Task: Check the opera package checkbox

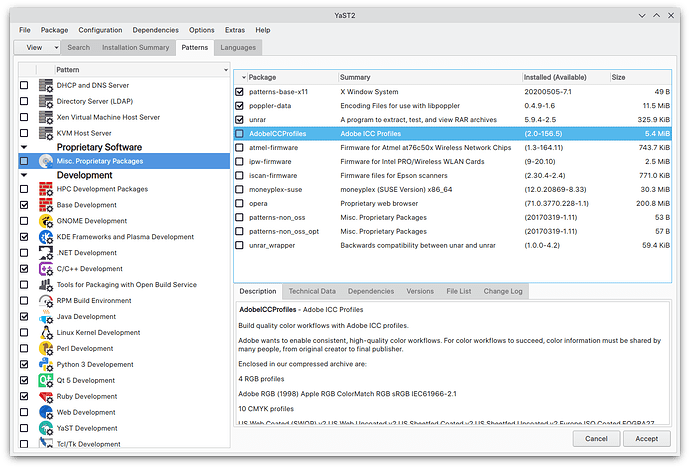Action: pos(239,203)
